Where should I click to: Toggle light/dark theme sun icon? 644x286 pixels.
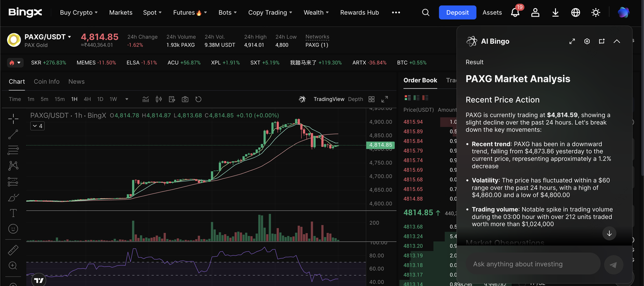(x=596, y=13)
